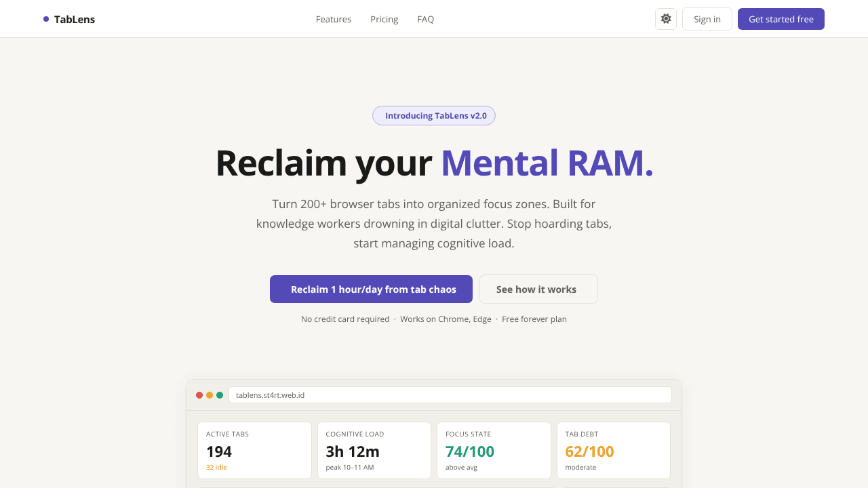Click 'Works on Chrome, Edge' text

(446, 319)
